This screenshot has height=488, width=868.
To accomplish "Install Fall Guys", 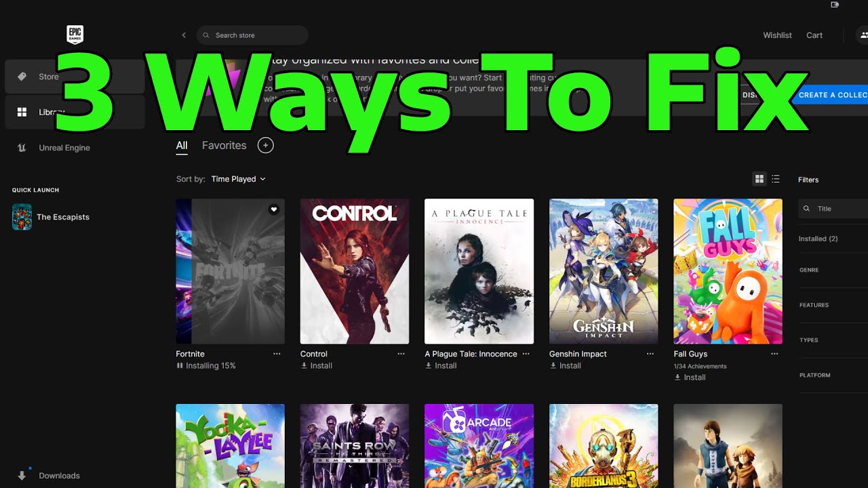I will click(x=690, y=377).
